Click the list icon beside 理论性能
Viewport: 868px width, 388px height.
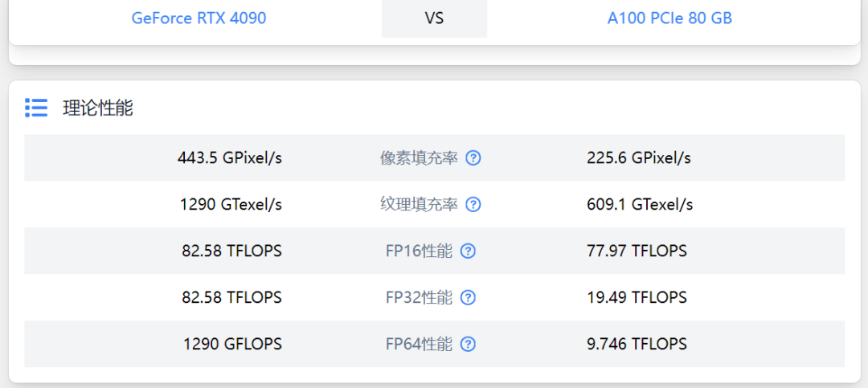pos(36,108)
